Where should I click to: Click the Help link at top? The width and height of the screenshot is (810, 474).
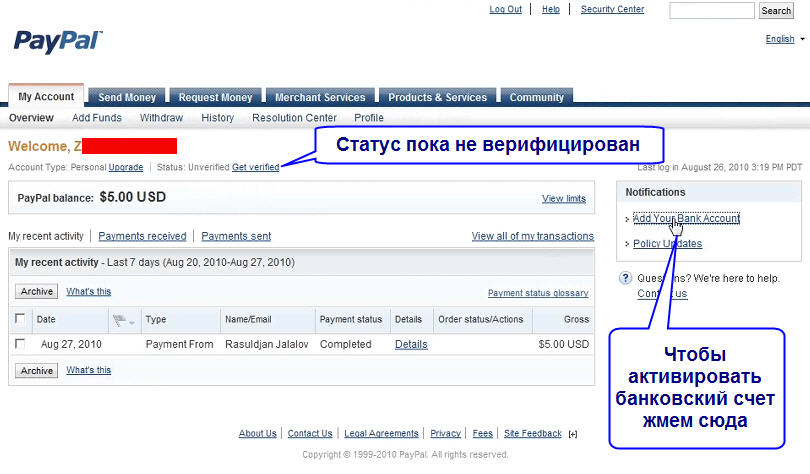pyautogui.click(x=551, y=9)
